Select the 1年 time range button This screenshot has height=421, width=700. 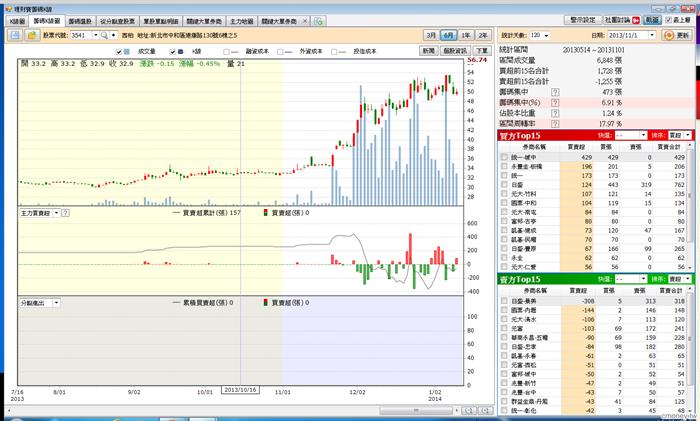(467, 34)
